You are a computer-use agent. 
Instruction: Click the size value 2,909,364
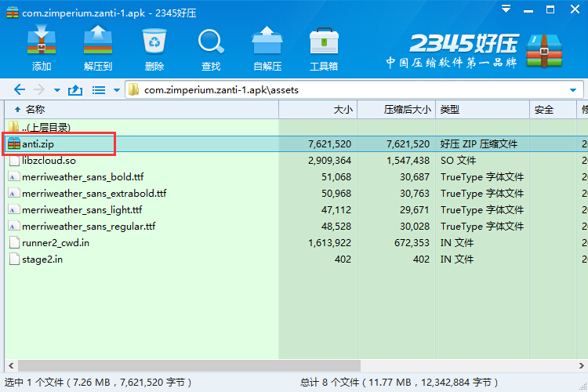tap(329, 161)
